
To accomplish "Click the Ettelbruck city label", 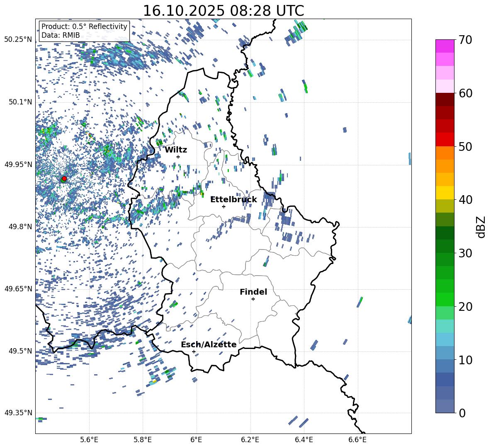I will tap(233, 200).
